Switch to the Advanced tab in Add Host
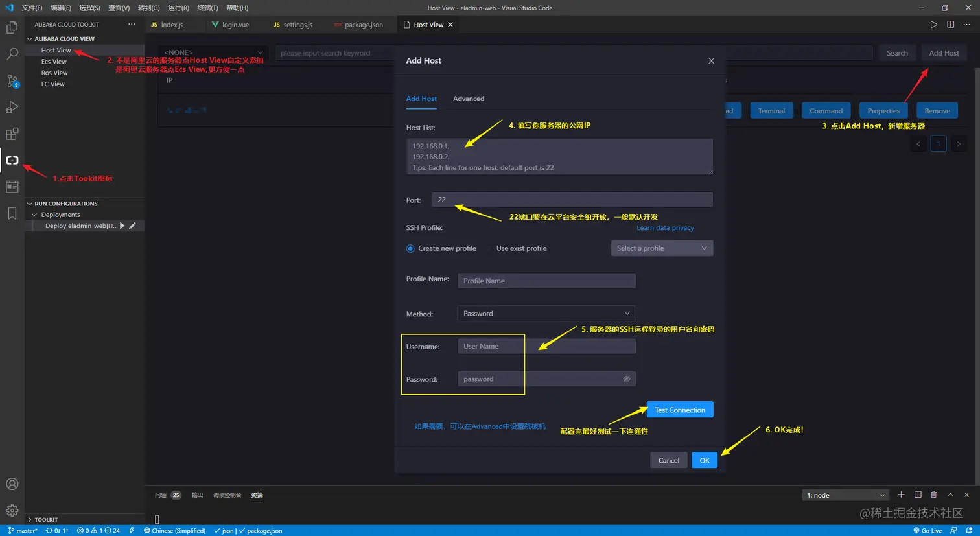The width and height of the screenshot is (980, 536). (469, 99)
